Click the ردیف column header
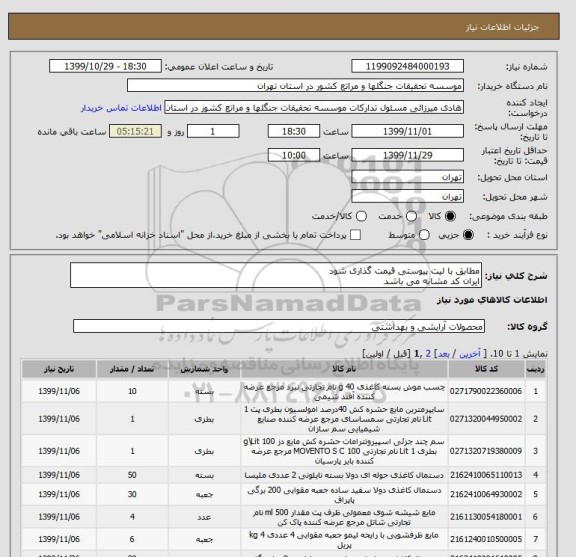The image size is (576, 557). [x=535, y=369]
